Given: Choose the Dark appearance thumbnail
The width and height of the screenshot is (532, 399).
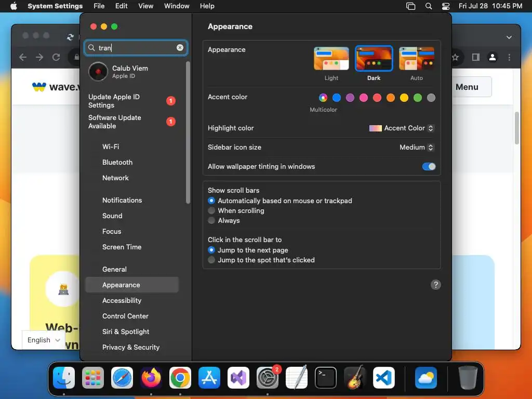Looking at the screenshot, I should [374, 59].
